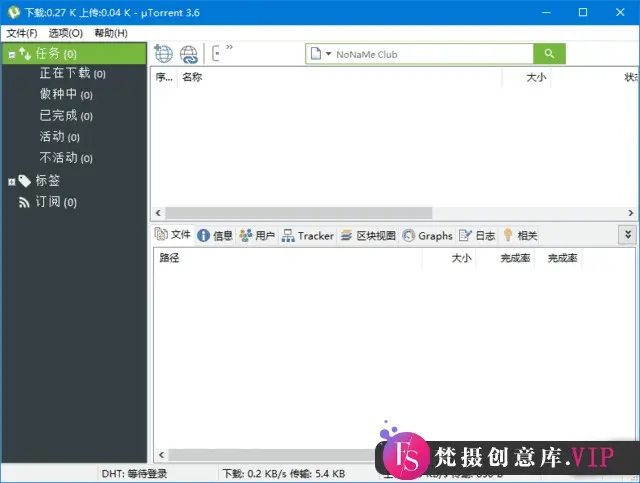Click the search provider page icon

pyautogui.click(x=316, y=53)
